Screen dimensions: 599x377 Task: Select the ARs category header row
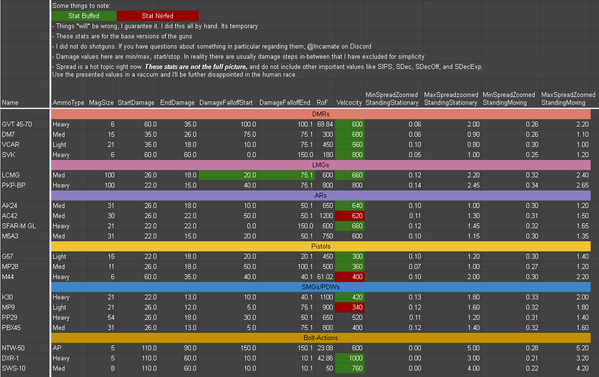[x=321, y=195]
